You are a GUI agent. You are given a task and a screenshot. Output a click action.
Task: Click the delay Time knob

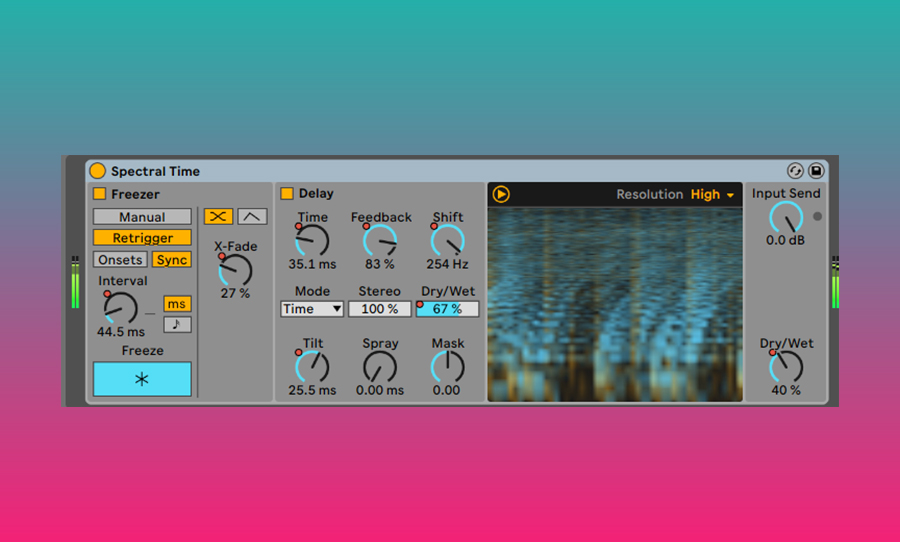[x=312, y=241]
